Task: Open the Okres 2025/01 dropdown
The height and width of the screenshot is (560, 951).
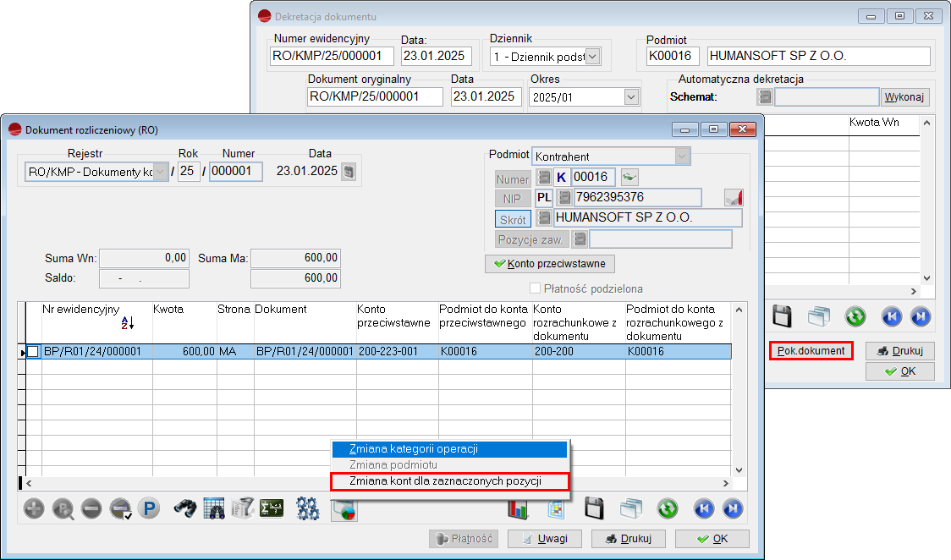Action: (x=631, y=97)
